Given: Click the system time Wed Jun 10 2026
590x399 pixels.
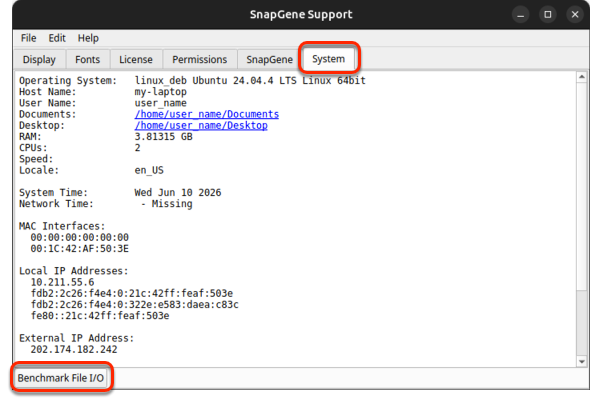Looking at the screenshot, I should coord(178,193).
